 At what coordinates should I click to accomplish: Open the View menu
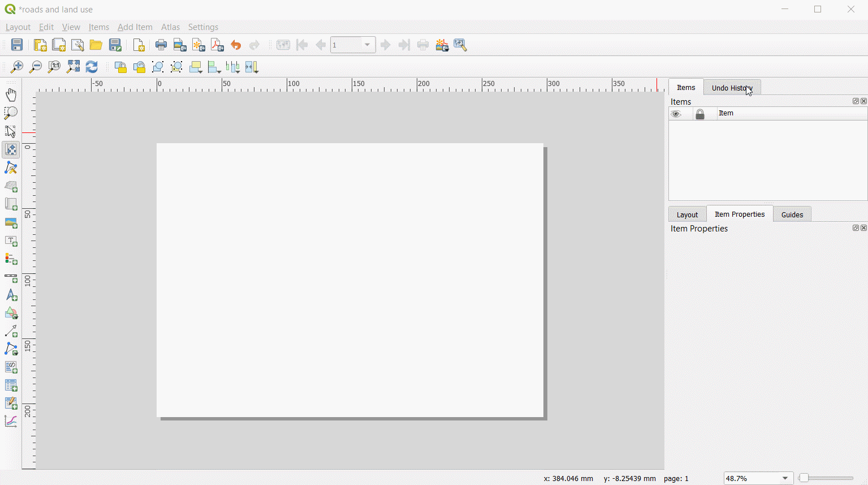[71, 27]
